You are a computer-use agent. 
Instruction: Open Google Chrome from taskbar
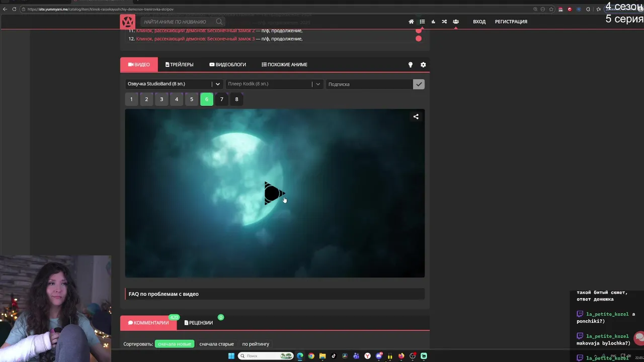(311, 356)
